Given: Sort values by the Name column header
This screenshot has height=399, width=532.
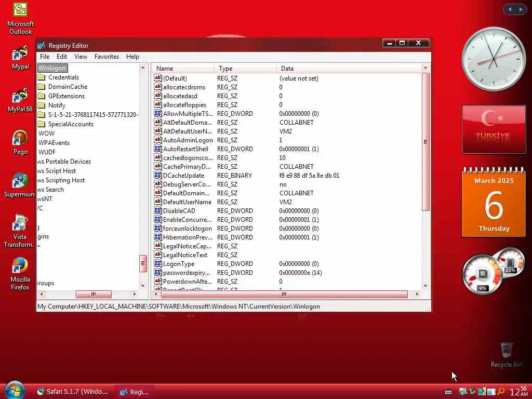Looking at the screenshot, I should pyautogui.click(x=183, y=69).
